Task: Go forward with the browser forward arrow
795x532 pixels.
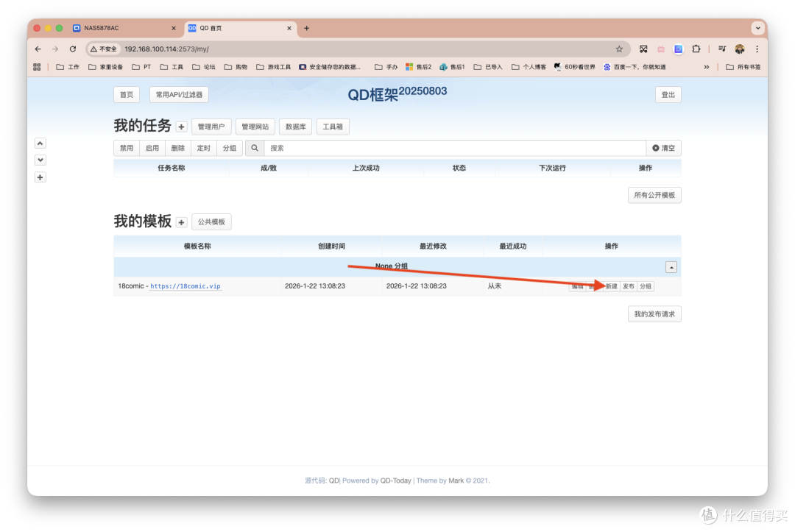Action: pyautogui.click(x=55, y=49)
